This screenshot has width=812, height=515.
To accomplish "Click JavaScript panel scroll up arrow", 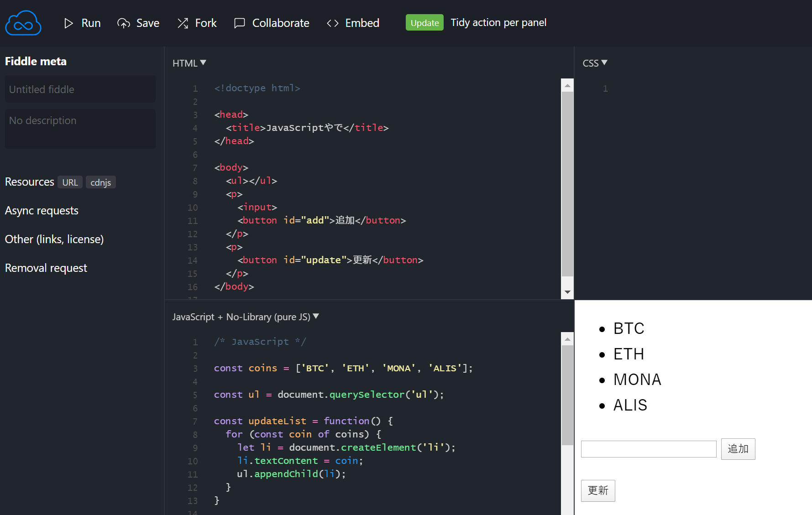I will point(567,339).
